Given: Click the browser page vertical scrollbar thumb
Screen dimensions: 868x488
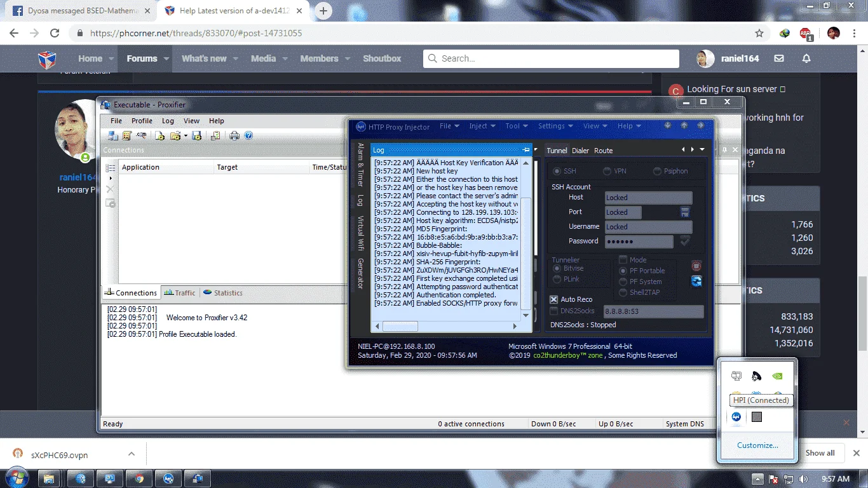Looking at the screenshot, I should pyautogui.click(x=862, y=313).
